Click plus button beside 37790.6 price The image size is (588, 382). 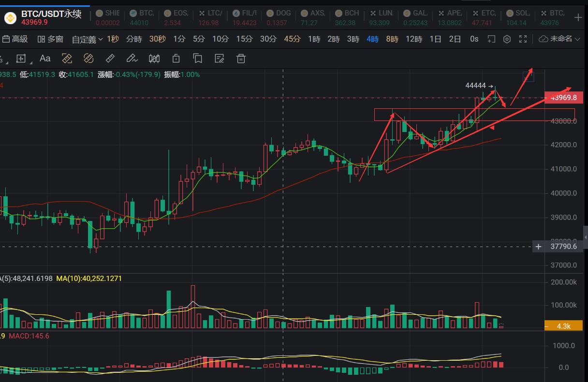538,247
